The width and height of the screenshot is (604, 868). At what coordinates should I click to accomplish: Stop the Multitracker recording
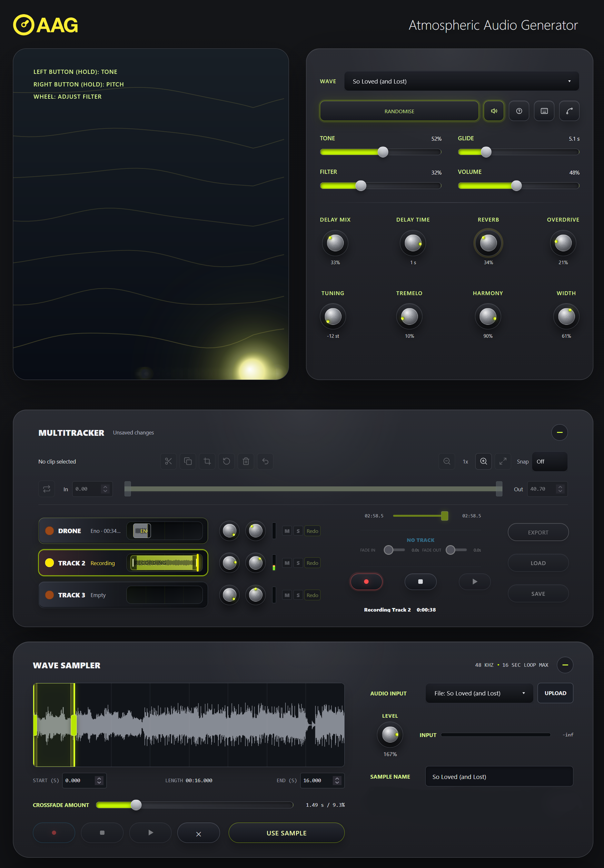tap(420, 582)
